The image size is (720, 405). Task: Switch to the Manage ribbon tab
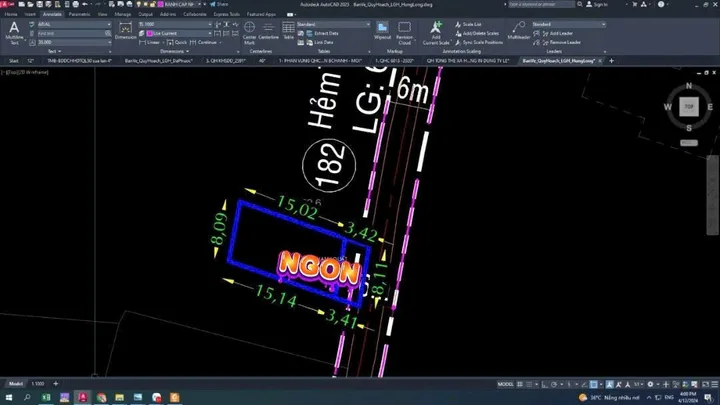tap(123, 14)
